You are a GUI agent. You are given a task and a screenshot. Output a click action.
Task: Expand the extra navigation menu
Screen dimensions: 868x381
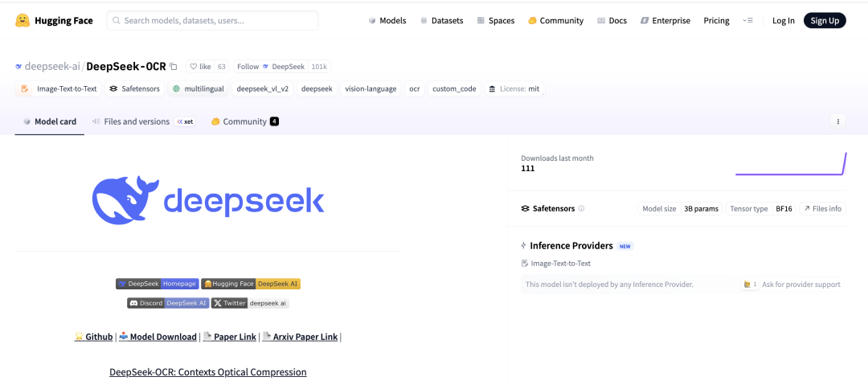pyautogui.click(x=748, y=21)
